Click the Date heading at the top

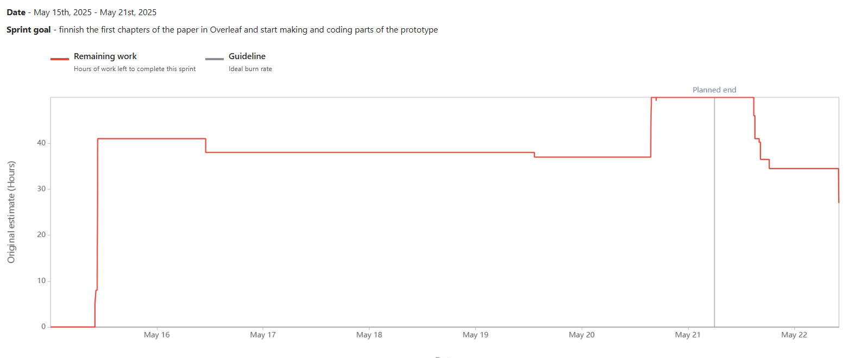16,12
